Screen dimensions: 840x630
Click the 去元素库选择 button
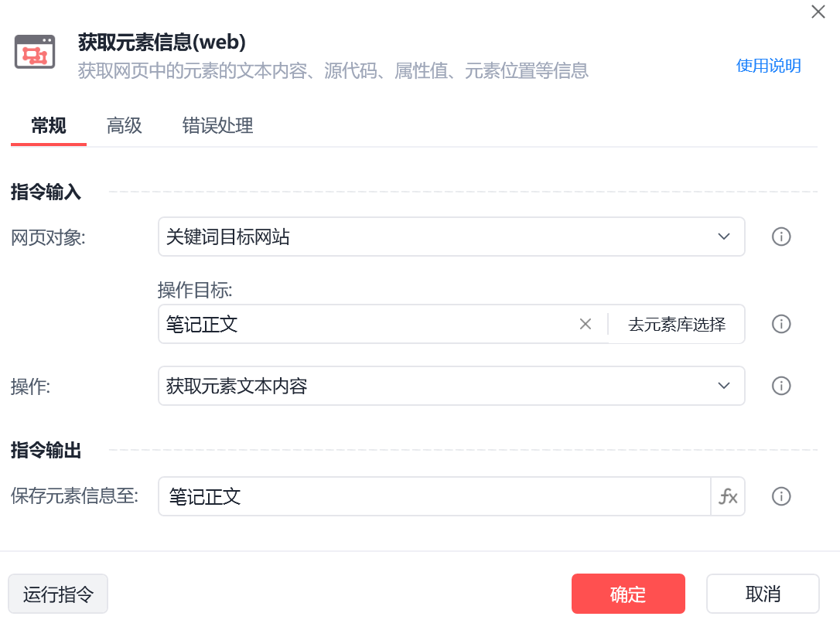(677, 324)
